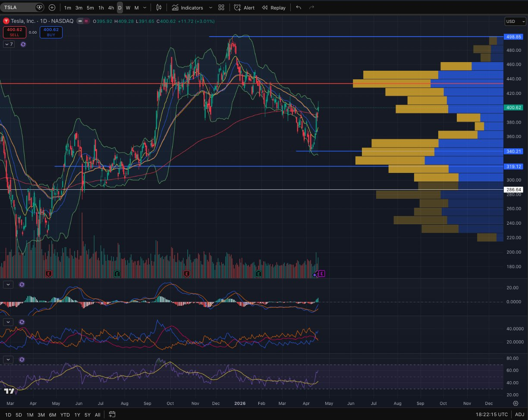Open the Indicators dialog

pyautogui.click(x=187, y=8)
